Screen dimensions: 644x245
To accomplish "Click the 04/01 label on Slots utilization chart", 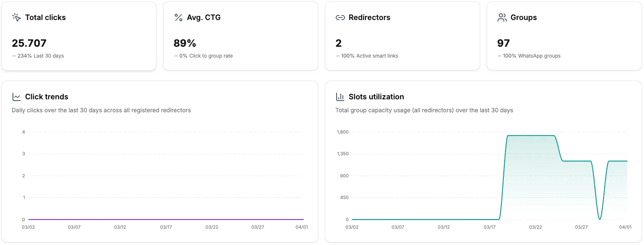I will point(626,227).
